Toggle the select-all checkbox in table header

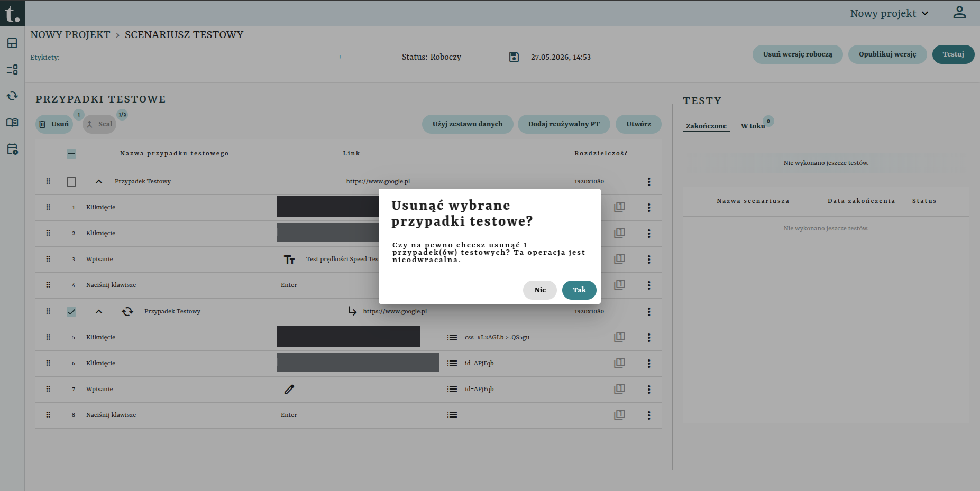click(x=71, y=154)
